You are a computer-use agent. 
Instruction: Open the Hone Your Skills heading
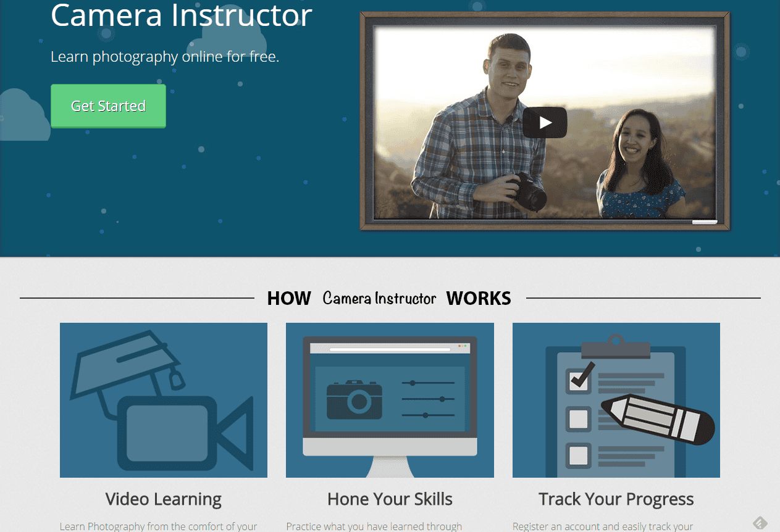click(x=390, y=499)
